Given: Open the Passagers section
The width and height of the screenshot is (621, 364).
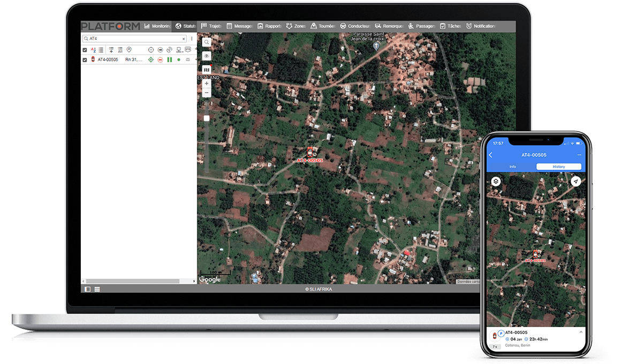Looking at the screenshot, I should pos(421,26).
